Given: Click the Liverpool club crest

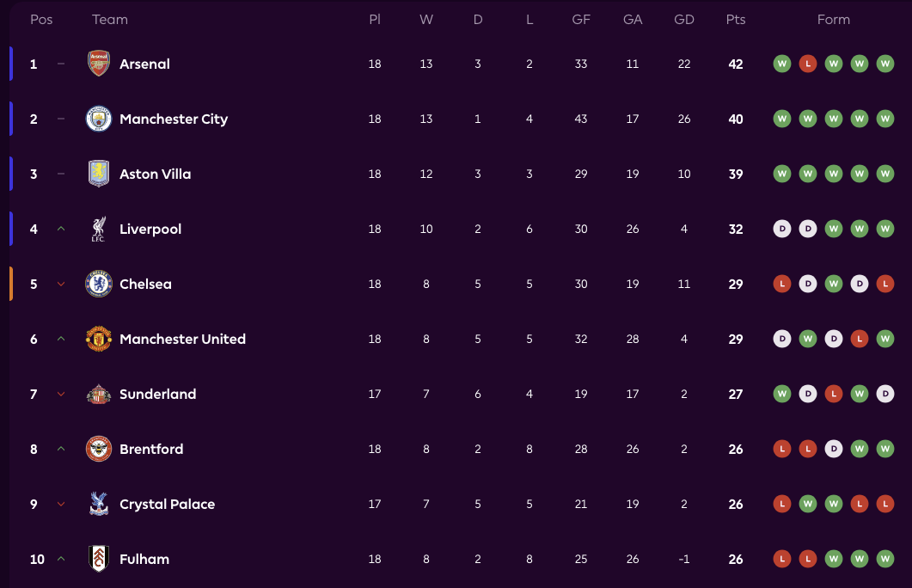Looking at the screenshot, I should (99, 229).
